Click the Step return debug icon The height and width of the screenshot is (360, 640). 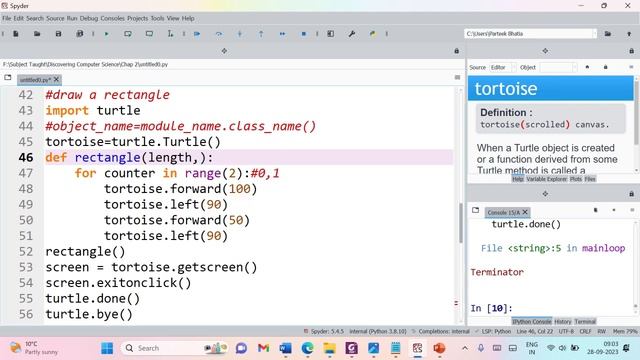[x=261, y=34]
